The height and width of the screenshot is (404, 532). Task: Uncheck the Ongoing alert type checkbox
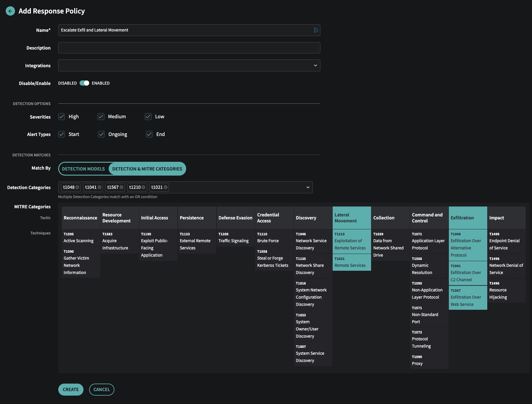pos(101,134)
